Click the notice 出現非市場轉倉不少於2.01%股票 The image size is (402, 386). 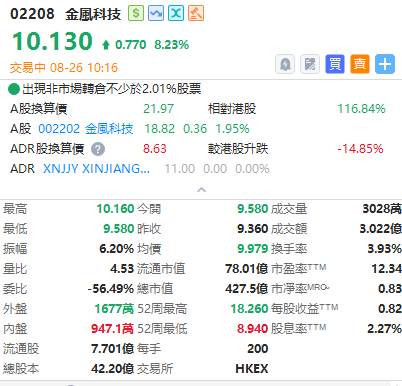[x=112, y=89]
